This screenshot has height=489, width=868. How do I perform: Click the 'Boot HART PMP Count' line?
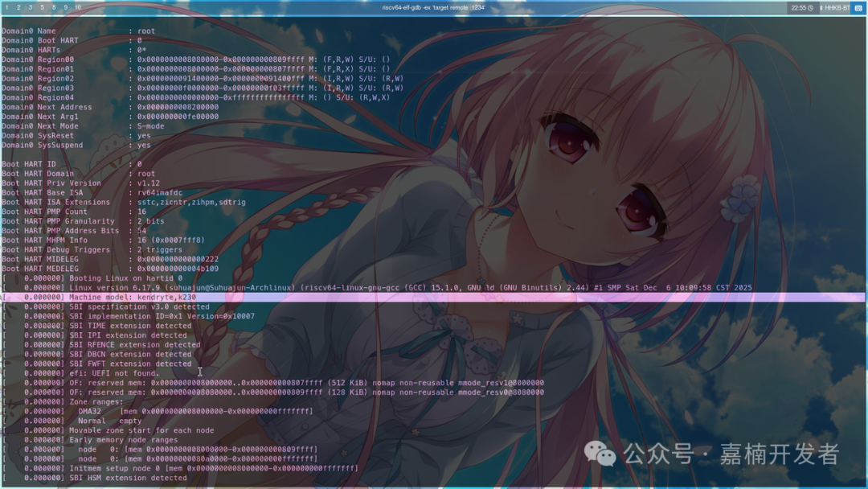click(74, 212)
